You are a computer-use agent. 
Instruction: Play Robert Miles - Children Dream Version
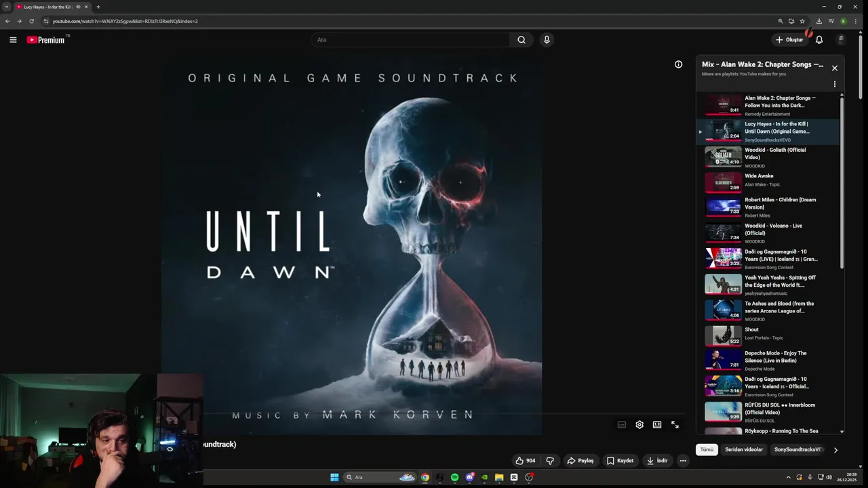pos(769,207)
